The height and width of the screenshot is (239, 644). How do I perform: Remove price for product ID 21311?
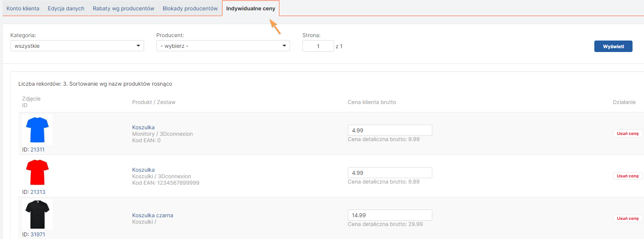click(x=628, y=133)
